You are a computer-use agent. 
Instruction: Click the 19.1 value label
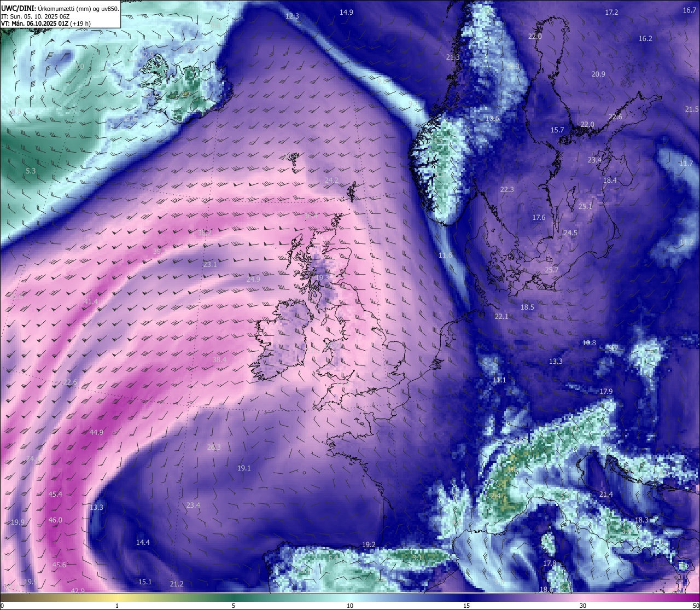[244, 468]
